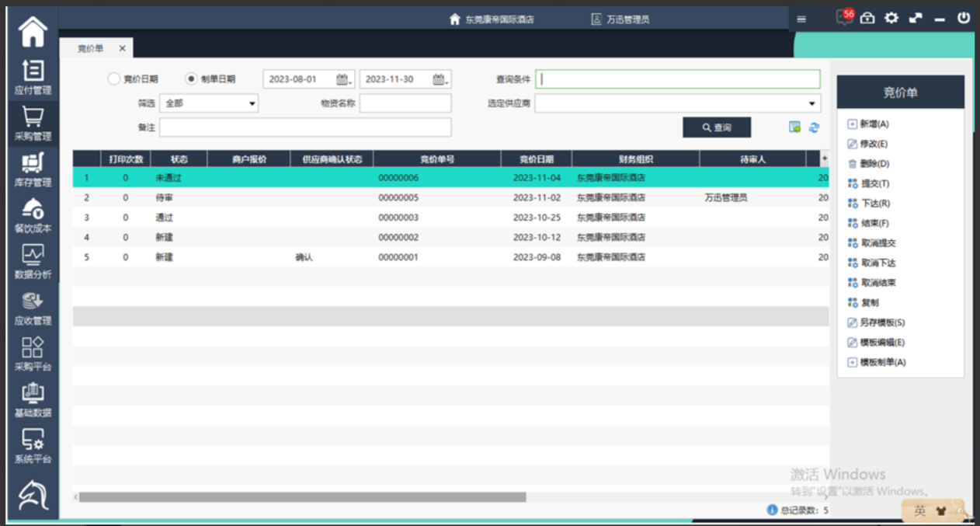Image resolution: width=980 pixels, height=526 pixels.
Task: Close the 竞价单 tab
Action: (x=122, y=48)
